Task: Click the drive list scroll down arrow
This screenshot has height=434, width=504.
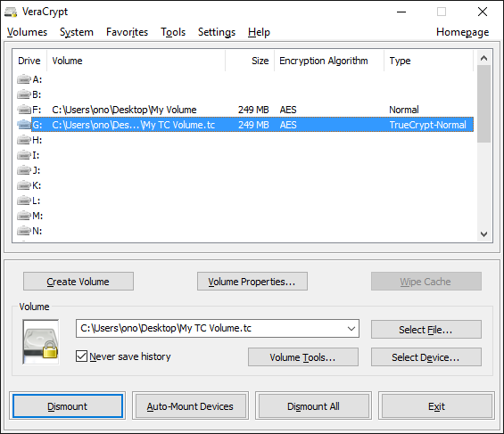Action: point(483,234)
